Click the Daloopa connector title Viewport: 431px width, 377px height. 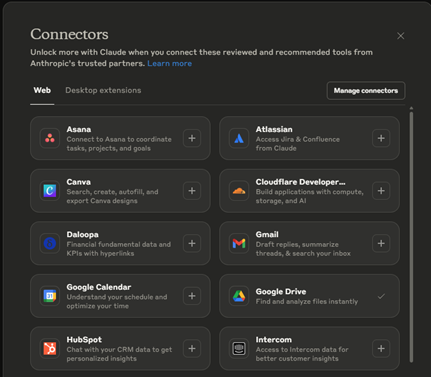click(82, 234)
